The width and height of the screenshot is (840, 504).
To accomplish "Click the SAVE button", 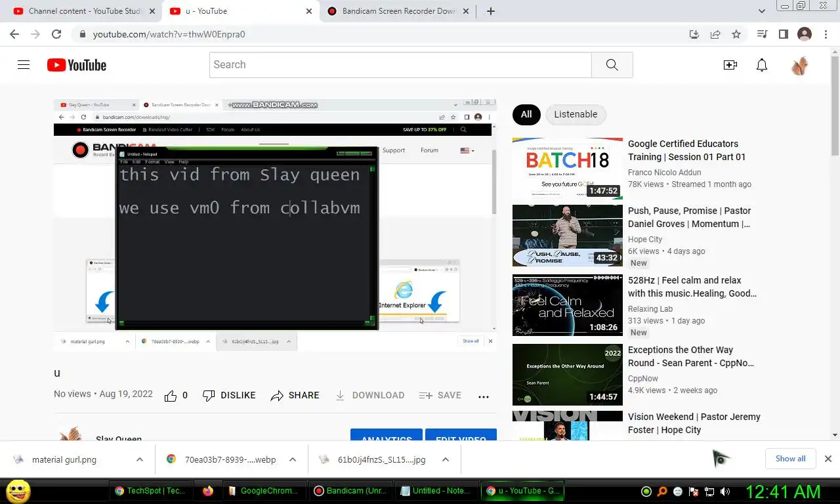I will (x=440, y=396).
